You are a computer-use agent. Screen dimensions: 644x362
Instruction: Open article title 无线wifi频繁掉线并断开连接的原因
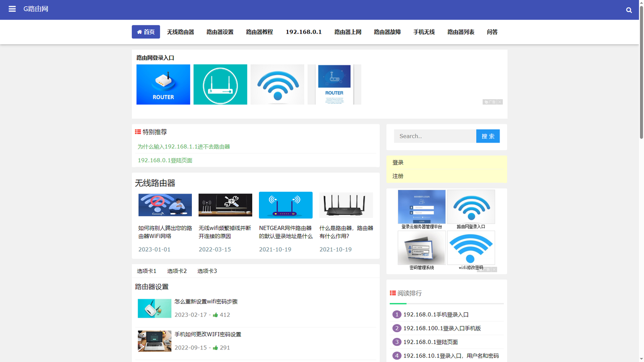[225, 232]
